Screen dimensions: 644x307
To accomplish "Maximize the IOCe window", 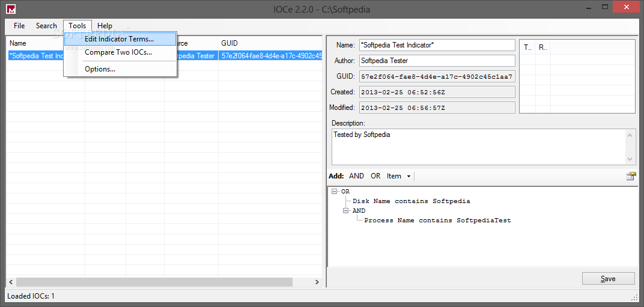I will pos(604,7).
